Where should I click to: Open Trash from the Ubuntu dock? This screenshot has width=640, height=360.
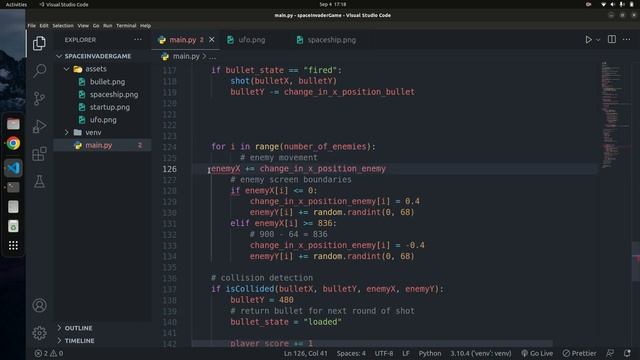(13, 226)
